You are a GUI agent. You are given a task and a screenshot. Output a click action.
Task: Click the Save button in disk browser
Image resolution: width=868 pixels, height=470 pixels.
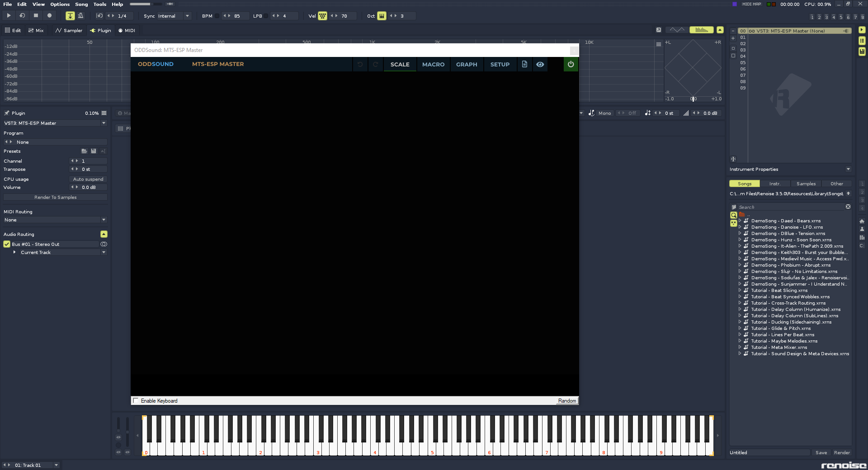point(821,452)
